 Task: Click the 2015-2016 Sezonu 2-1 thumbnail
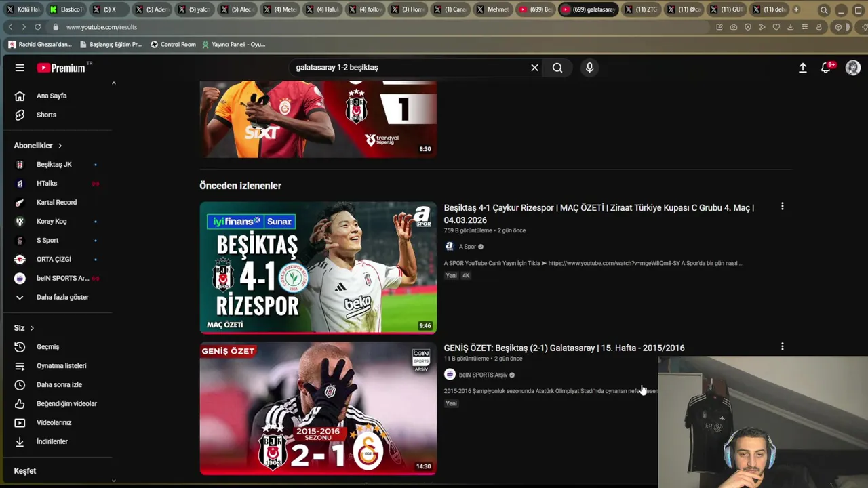[318, 408]
